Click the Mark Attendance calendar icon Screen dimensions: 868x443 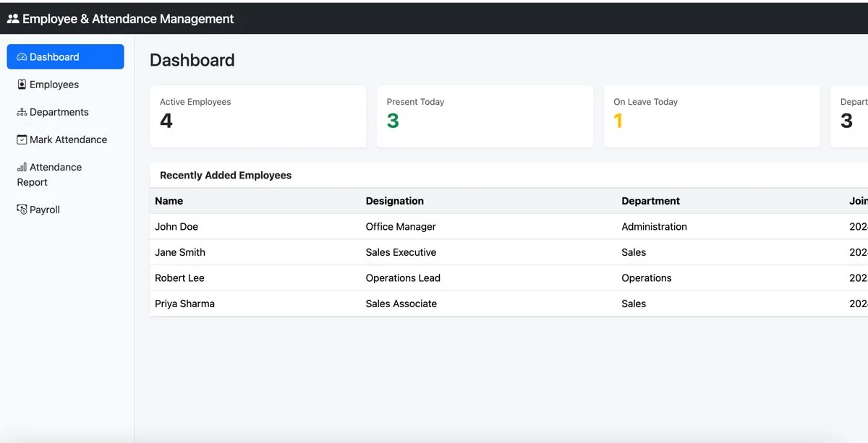[x=22, y=139]
